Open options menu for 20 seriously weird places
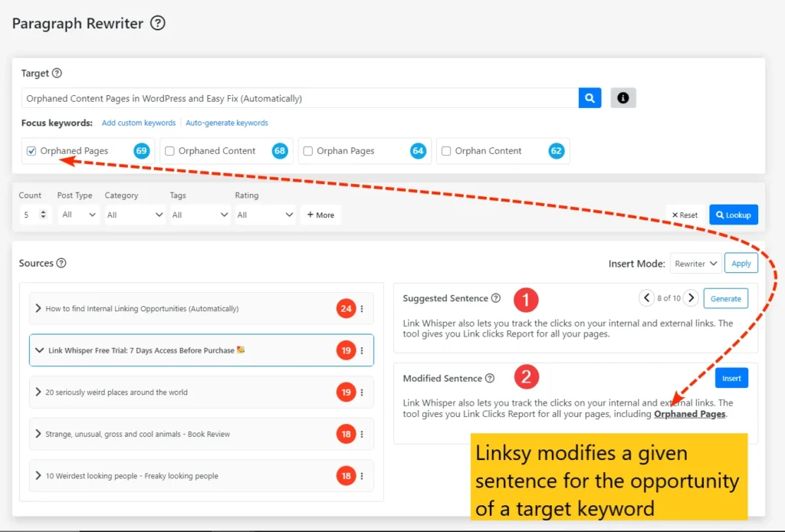Image resolution: width=785 pixels, height=532 pixels. tap(362, 392)
